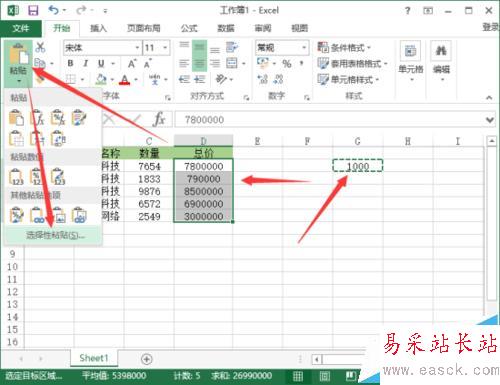Switch to the 公式 Formulas tab
This screenshot has width=500, height=385.
coord(189,28)
